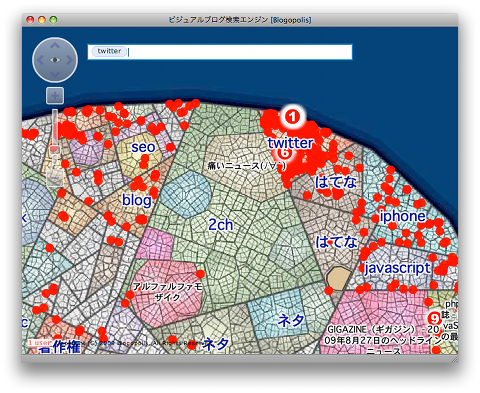Image resolution: width=480 pixels, height=393 pixels.
Task: Open the seo map region
Action: click(x=143, y=147)
